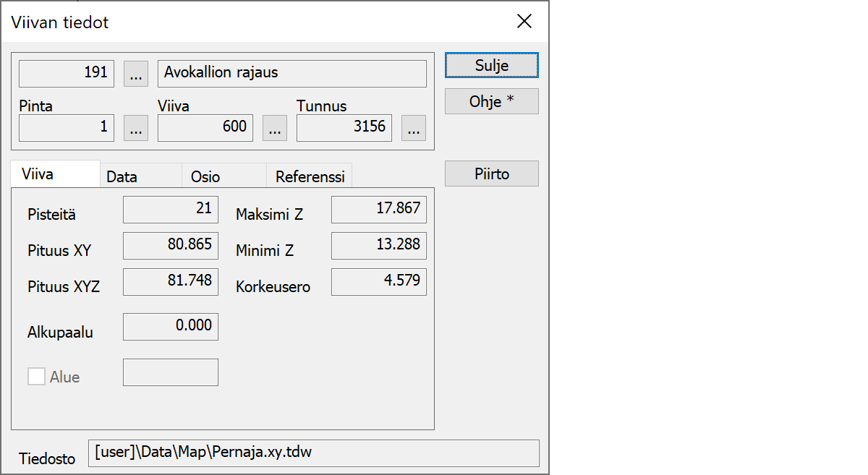This screenshot has height=475, width=868.
Task: Click the Maksimi Z value field
Action: click(x=379, y=210)
